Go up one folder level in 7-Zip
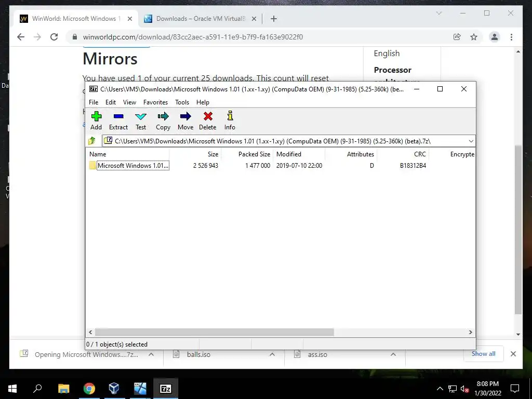 coord(92,141)
